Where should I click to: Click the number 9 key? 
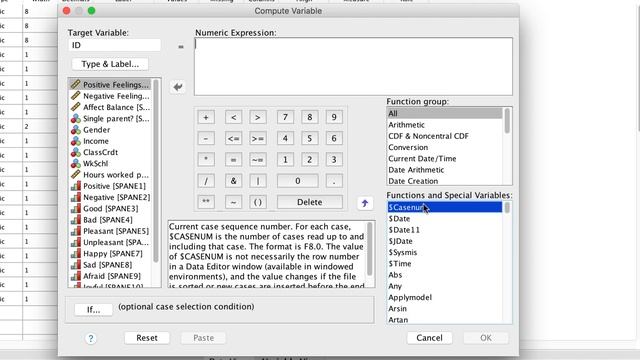tap(334, 118)
